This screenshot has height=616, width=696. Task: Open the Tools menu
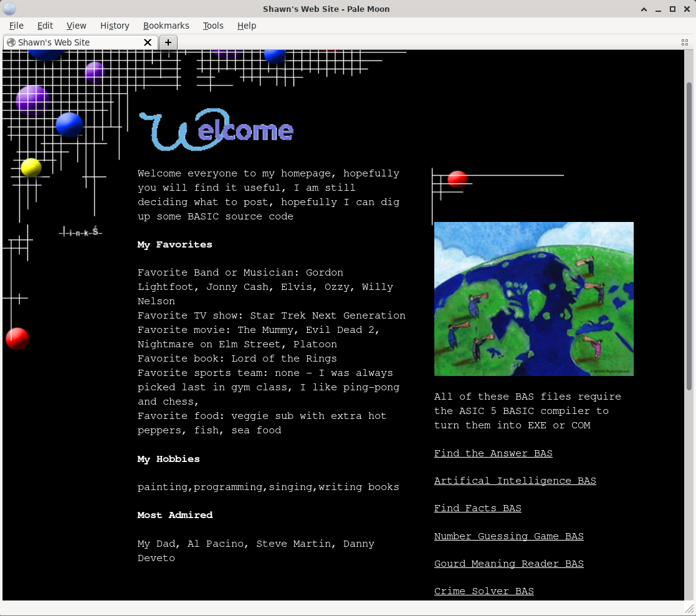point(213,26)
